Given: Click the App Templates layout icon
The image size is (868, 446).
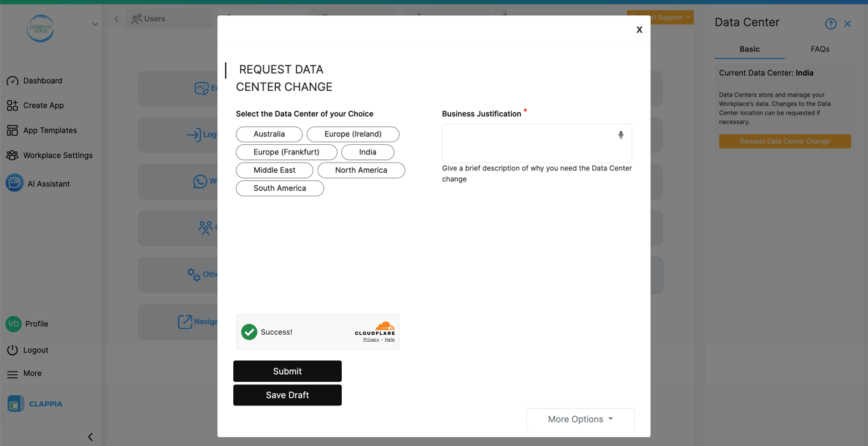Looking at the screenshot, I should pyautogui.click(x=12, y=130).
